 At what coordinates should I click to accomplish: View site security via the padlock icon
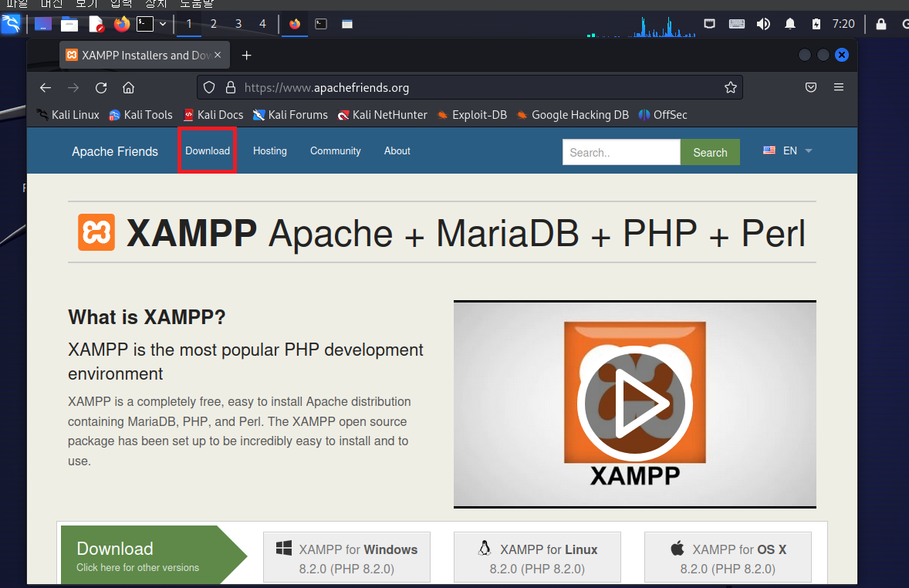(x=231, y=87)
